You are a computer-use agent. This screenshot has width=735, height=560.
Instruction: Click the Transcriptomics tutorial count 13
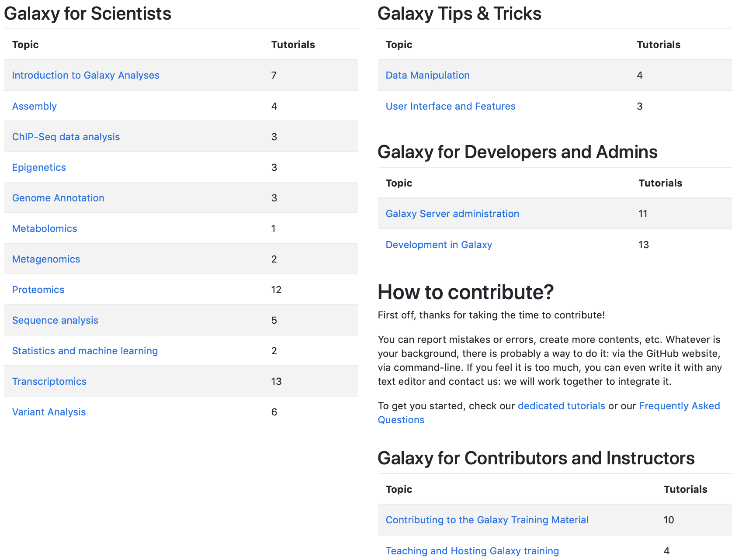pos(276,381)
